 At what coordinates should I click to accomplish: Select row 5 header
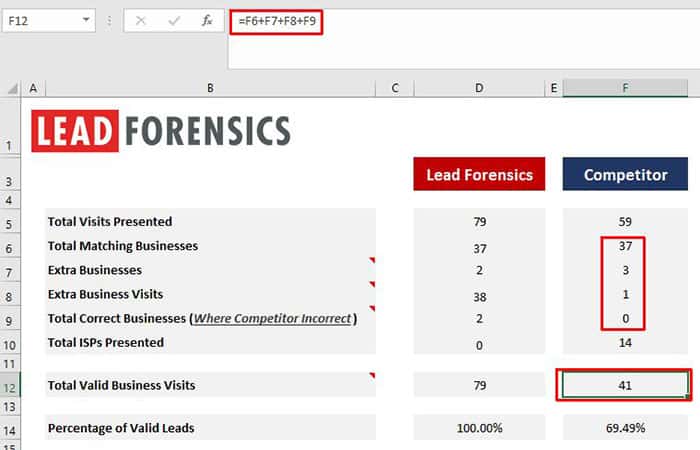point(10,221)
